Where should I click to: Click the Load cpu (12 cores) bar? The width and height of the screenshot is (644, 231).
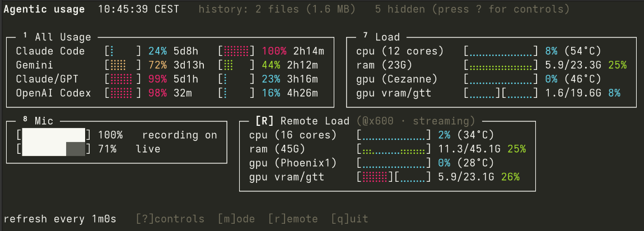point(501,51)
